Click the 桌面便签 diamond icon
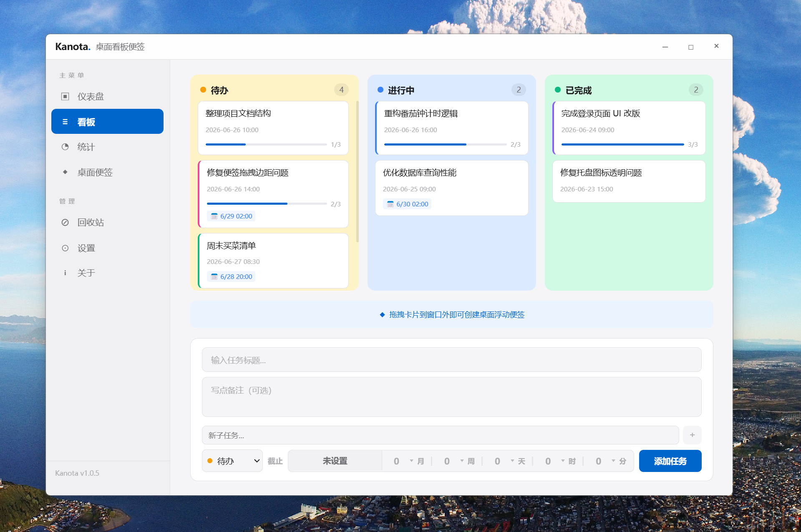This screenshot has height=532, width=801. click(x=65, y=172)
